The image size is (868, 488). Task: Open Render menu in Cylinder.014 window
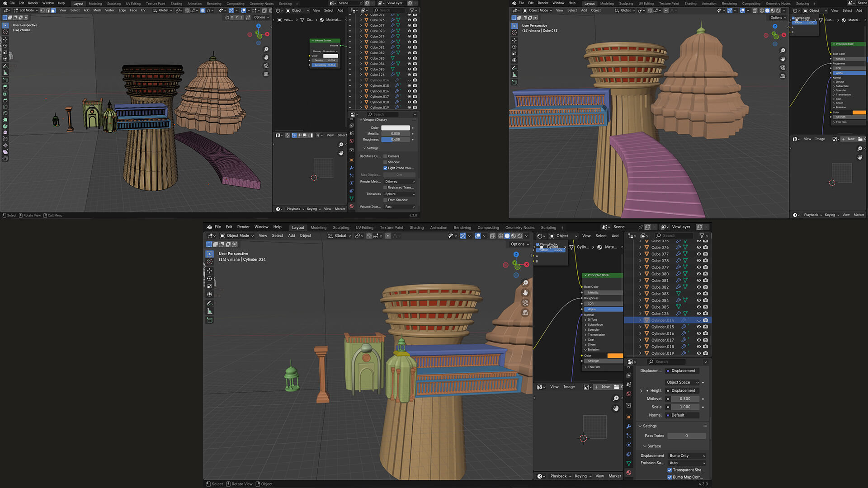click(243, 227)
